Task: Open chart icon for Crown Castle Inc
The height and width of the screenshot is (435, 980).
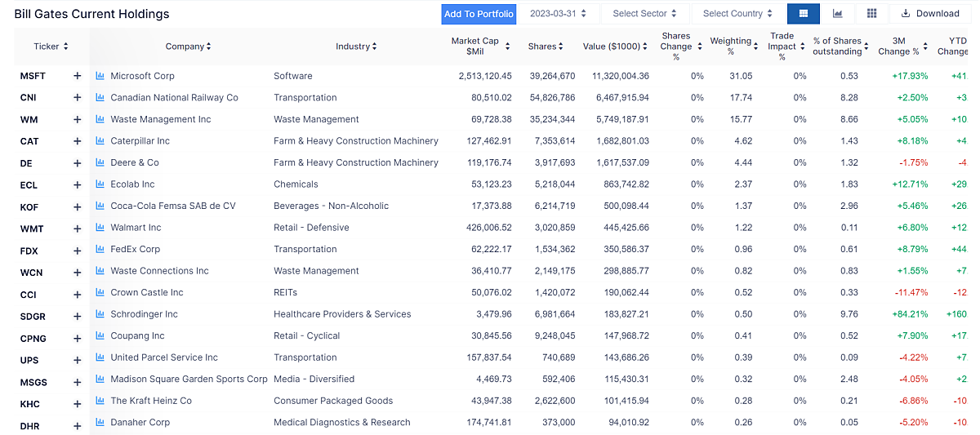Action: 100,292
